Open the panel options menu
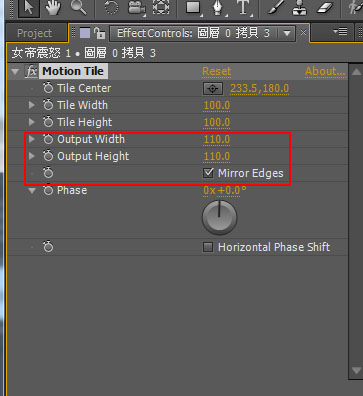 (340, 32)
